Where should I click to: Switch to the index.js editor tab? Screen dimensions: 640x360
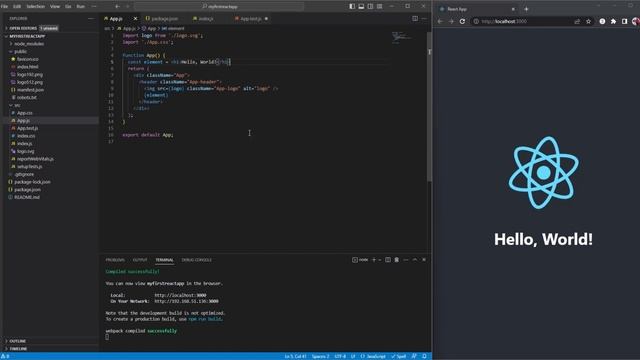[205, 19]
